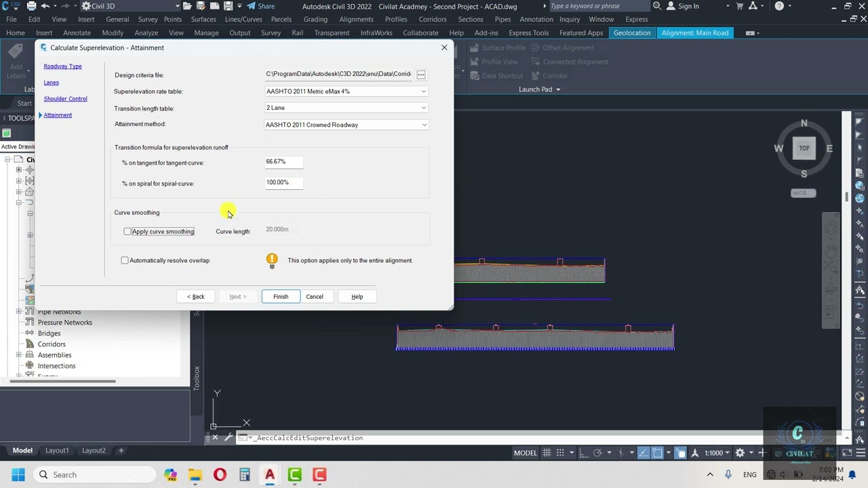Open the Opera browser from taskbar
This screenshot has width=868, height=488.
point(220,475)
